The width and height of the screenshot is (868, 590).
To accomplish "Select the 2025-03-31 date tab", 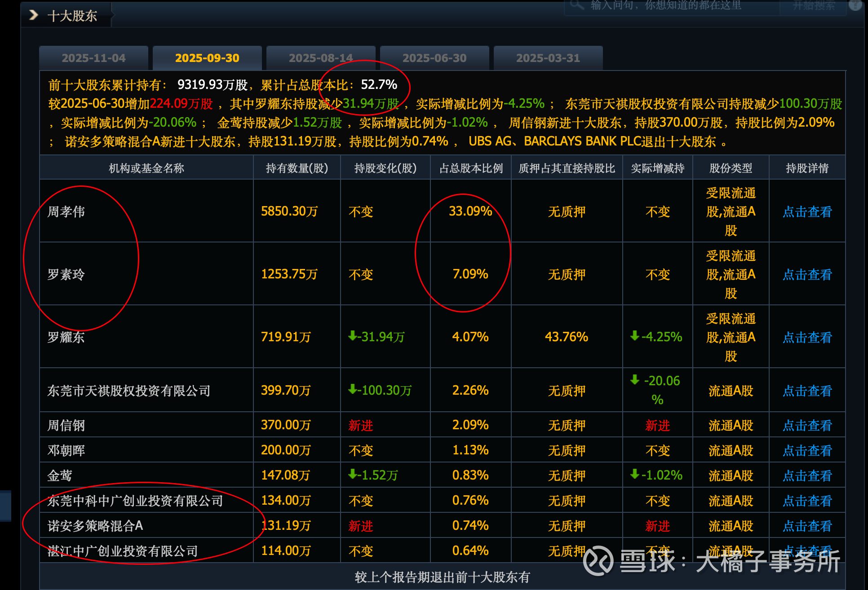I will [x=548, y=58].
